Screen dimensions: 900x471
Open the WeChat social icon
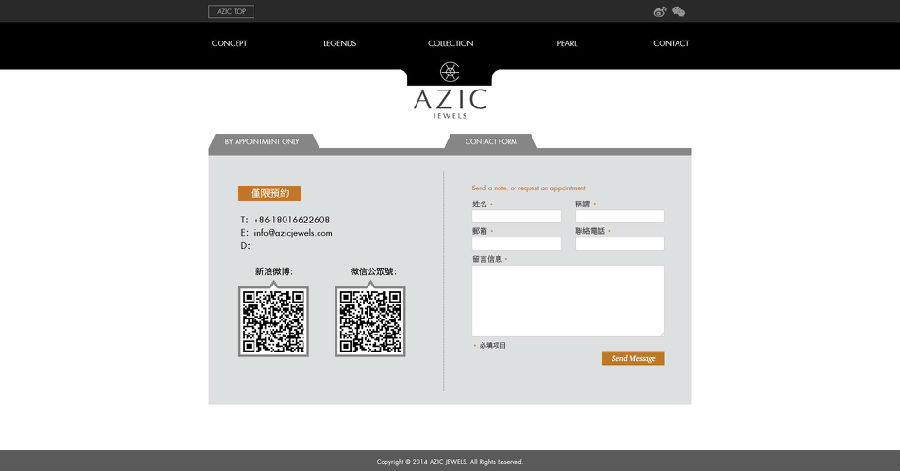pos(678,11)
